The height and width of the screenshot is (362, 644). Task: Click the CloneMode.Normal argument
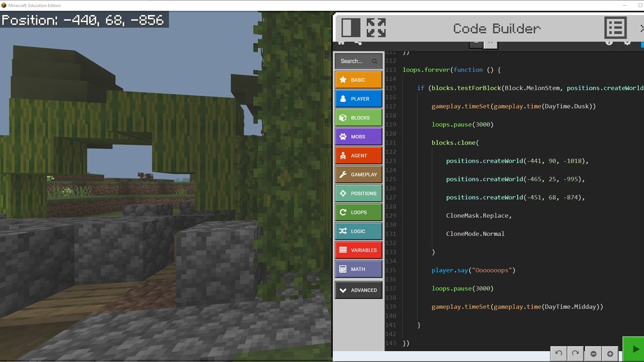tap(475, 234)
